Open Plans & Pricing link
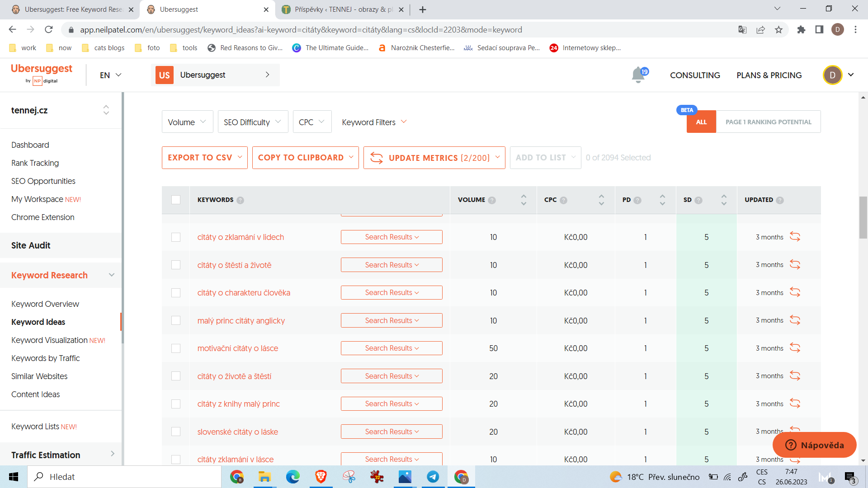This screenshot has width=868, height=488. pyautogui.click(x=769, y=75)
